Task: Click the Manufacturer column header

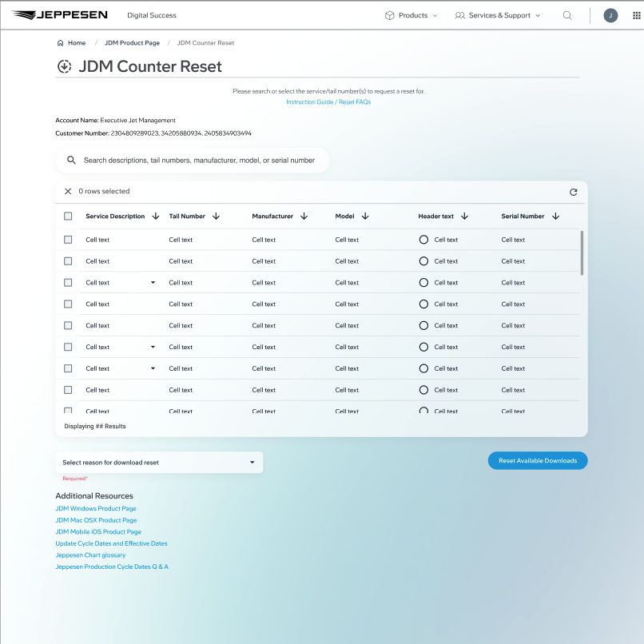Action: (x=272, y=216)
